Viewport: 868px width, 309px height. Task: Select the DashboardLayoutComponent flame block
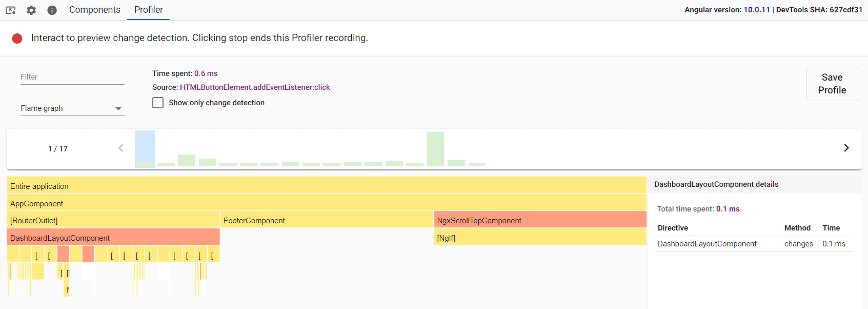113,238
